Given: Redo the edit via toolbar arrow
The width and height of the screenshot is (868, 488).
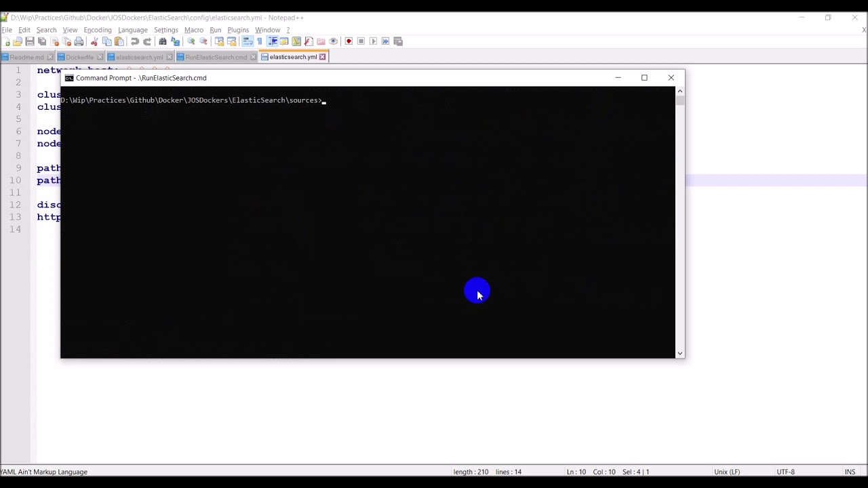Looking at the screenshot, I should click(147, 41).
